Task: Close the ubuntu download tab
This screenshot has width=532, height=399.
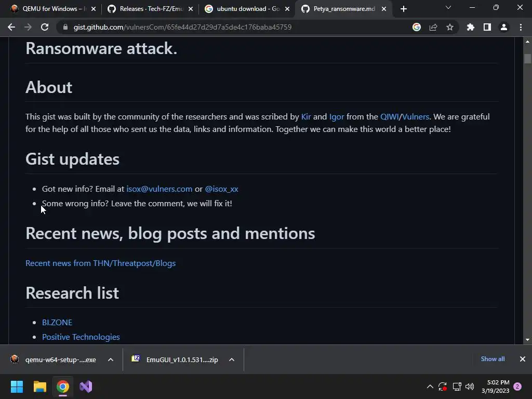Action: tap(287, 9)
